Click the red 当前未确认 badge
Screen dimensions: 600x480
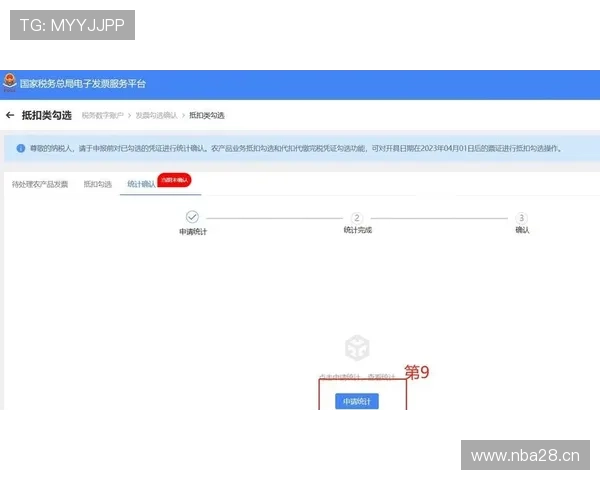coord(174,180)
